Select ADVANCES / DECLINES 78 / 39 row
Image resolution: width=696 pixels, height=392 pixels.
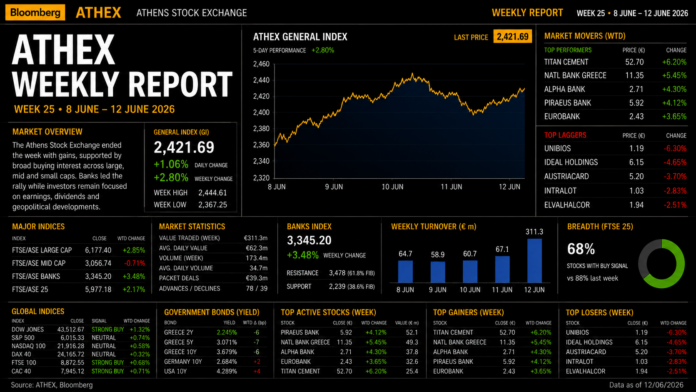coord(213,289)
